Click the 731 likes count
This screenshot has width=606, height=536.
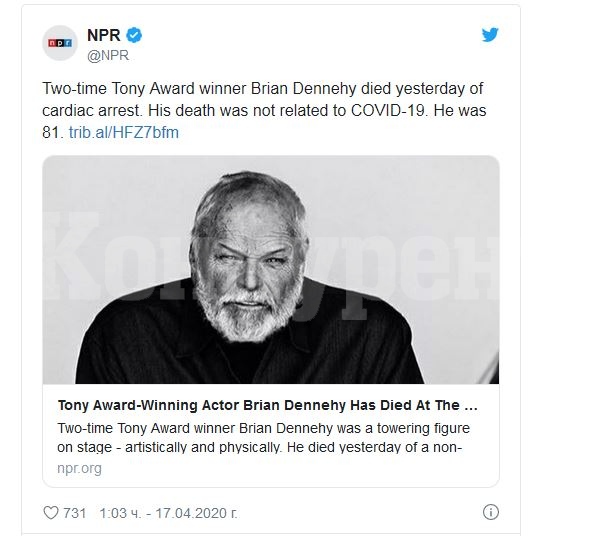click(75, 513)
